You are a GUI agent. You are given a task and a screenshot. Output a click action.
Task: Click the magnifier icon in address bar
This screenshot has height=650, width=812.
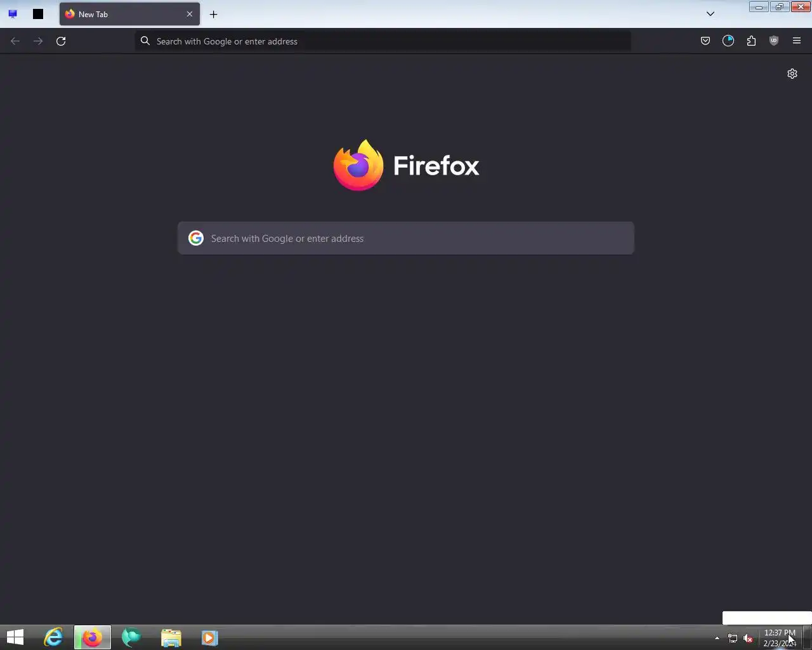click(x=145, y=41)
